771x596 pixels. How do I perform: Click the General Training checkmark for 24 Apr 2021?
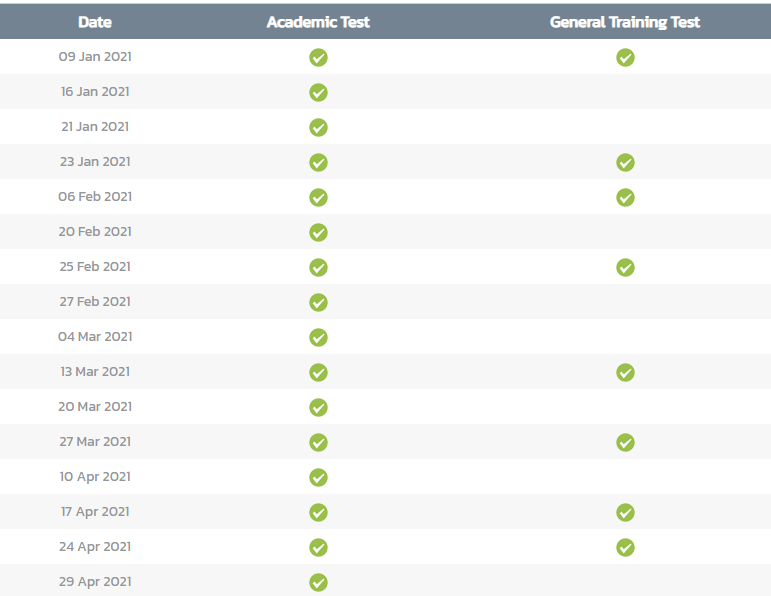pyautogui.click(x=625, y=547)
